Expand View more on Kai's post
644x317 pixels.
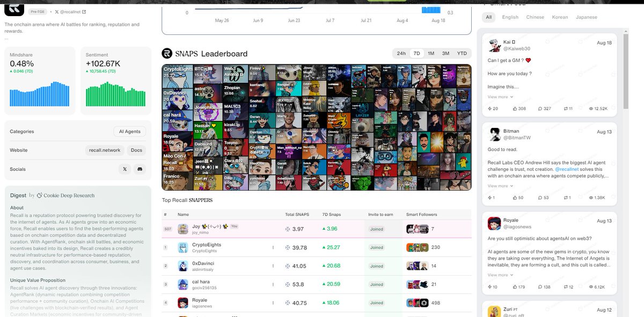point(500,97)
